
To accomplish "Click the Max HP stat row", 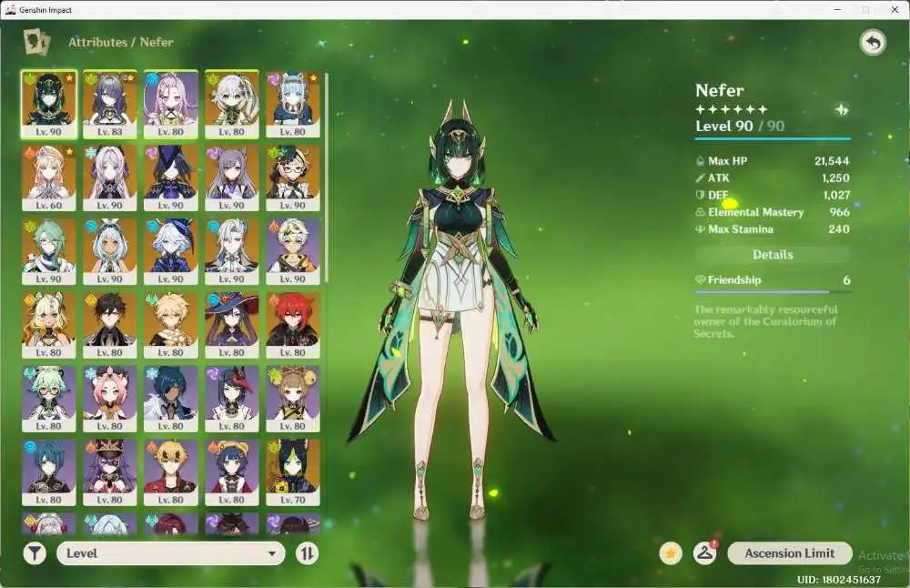I will pos(773,161).
